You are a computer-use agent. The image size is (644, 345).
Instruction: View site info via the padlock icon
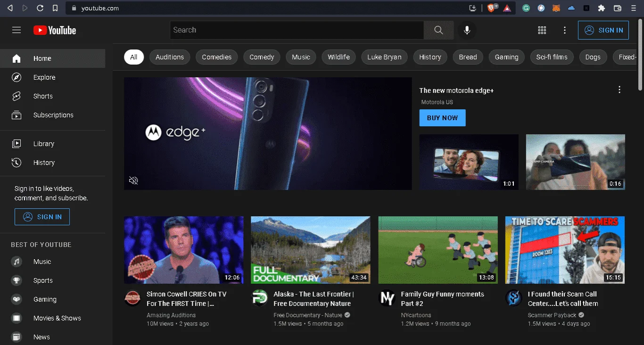[x=74, y=8]
